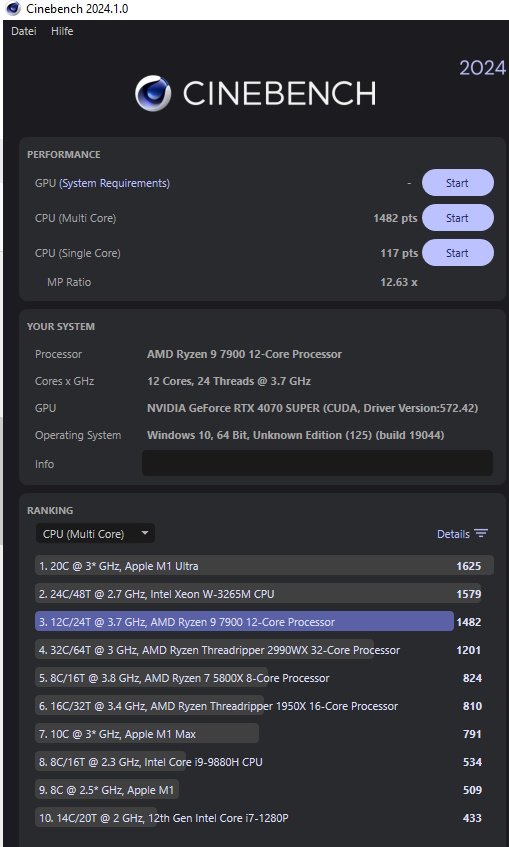
Task: Expand the CPU (Multi Core) ranking dropdown
Action: click(x=95, y=534)
